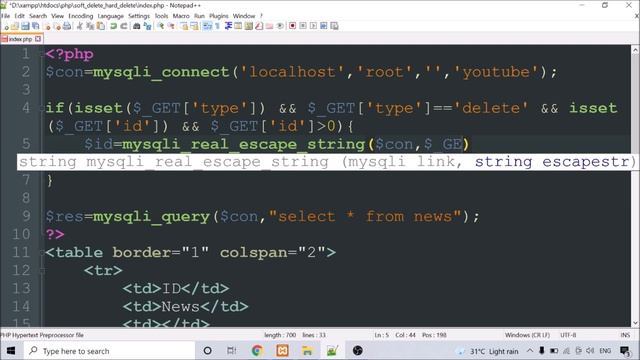
Task: Launch Chrome from taskbar
Action: pos(257,351)
